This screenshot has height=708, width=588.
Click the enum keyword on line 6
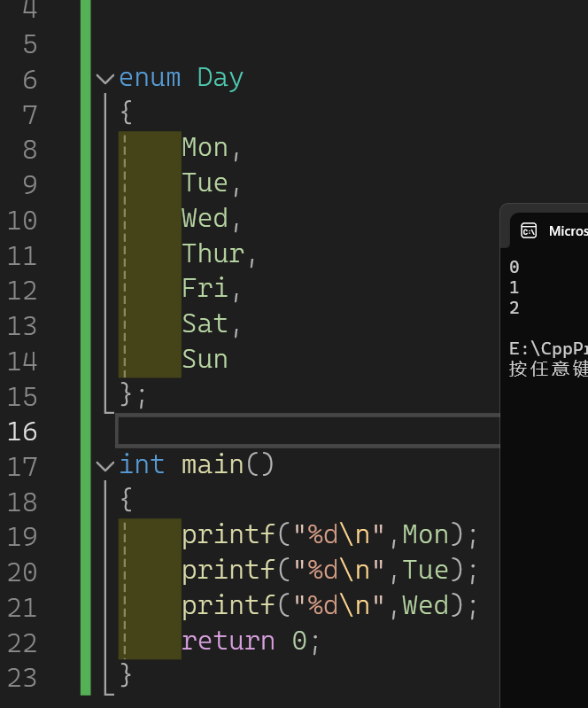150,78
